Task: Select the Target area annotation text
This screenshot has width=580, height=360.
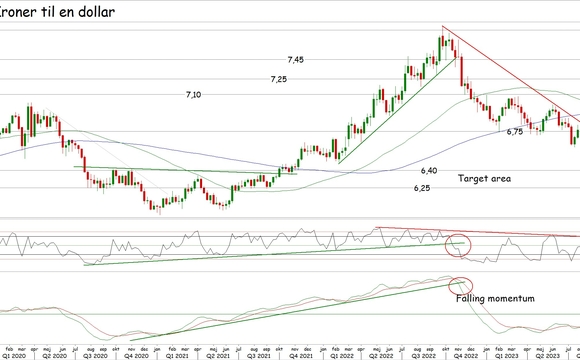Action: [485, 178]
